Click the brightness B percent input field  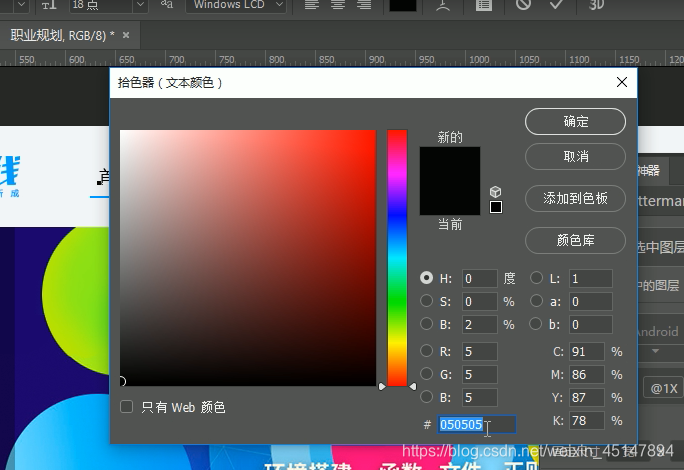(x=479, y=324)
